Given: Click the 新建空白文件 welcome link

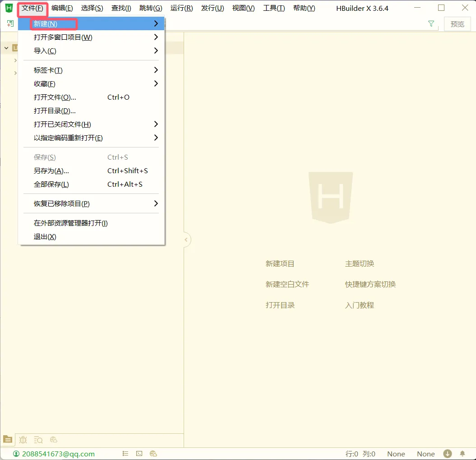Looking at the screenshot, I should tap(287, 284).
